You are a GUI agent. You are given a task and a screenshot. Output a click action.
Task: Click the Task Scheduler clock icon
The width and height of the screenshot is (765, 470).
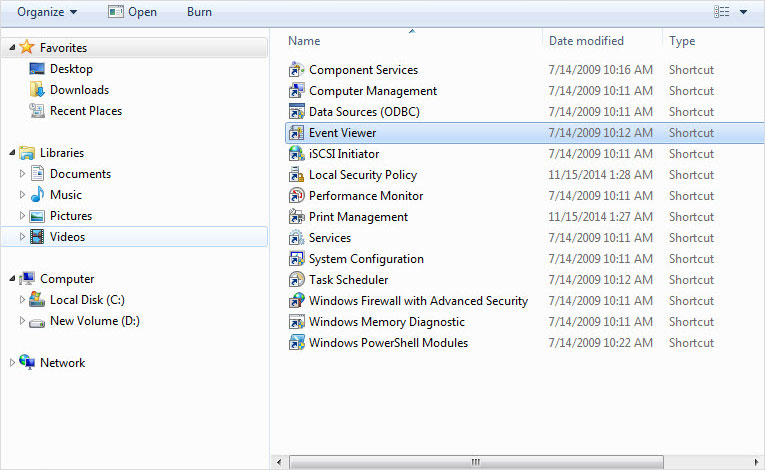coord(296,280)
